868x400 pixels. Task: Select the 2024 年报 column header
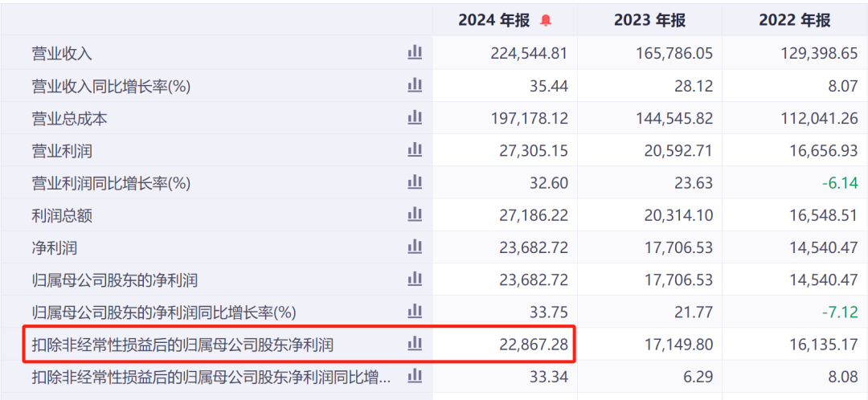494,21
